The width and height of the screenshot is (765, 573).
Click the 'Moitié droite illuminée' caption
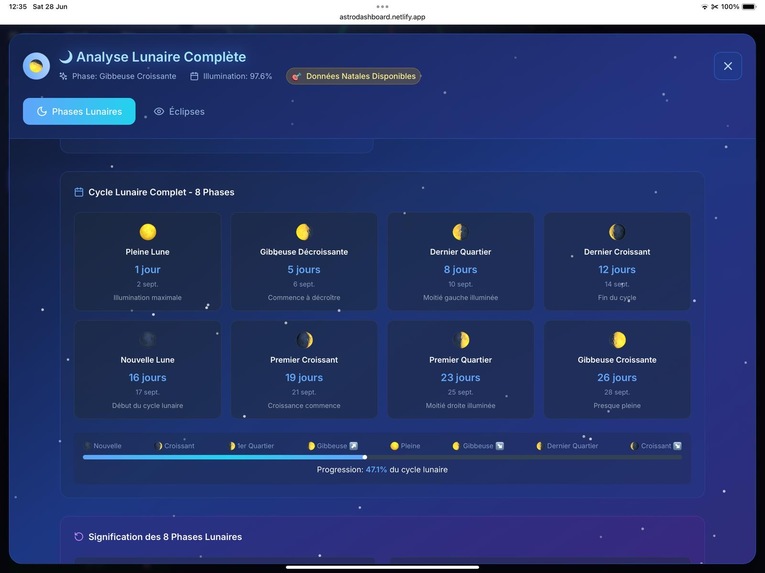(x=461, y=405)
